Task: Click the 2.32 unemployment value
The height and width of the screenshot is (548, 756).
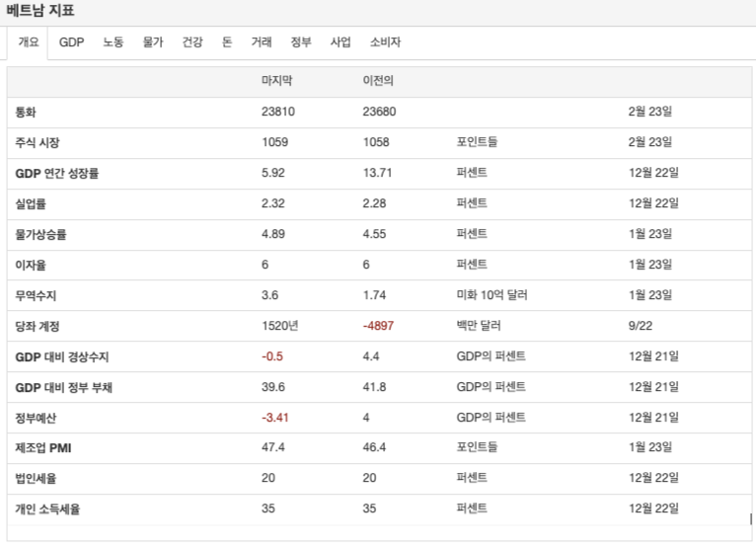Action: point(273,203)
